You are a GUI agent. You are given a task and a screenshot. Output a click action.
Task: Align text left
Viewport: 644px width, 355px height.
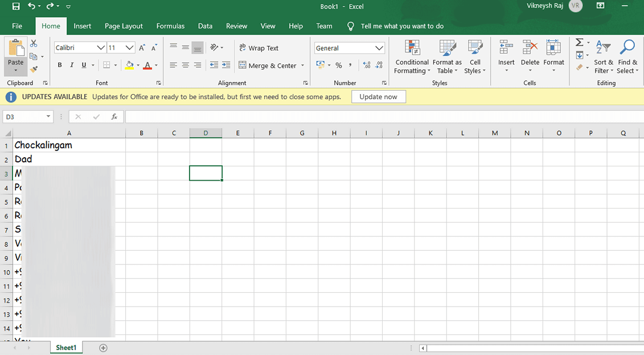[174, 65]
